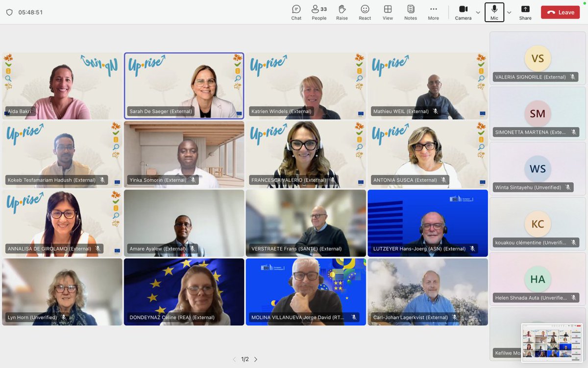Click the security shield icon beside the timer
This screenshot has width=588, height=368.
[x=10, y=12]
